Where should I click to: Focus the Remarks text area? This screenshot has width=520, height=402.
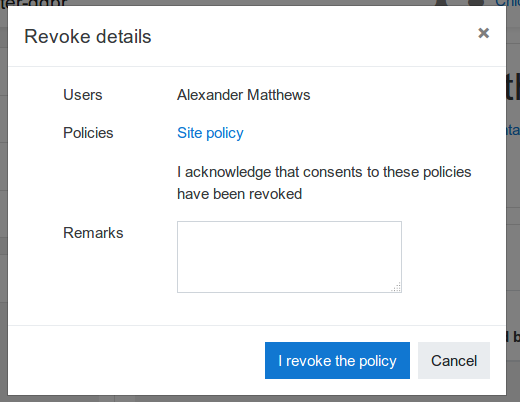289,257
